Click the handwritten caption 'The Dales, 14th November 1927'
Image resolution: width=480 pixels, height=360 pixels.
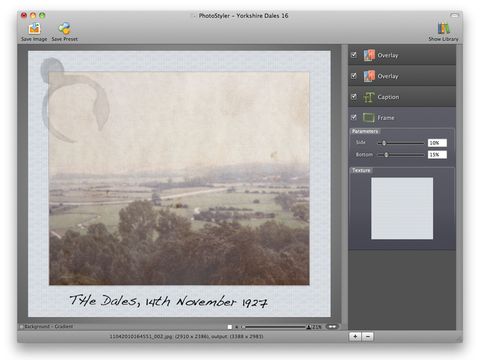[168, 301]
